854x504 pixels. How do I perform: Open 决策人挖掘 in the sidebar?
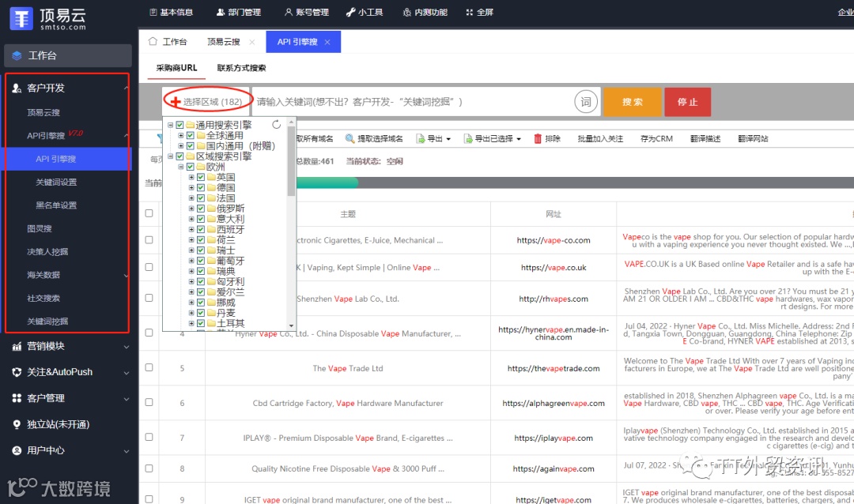click(47, 251)
